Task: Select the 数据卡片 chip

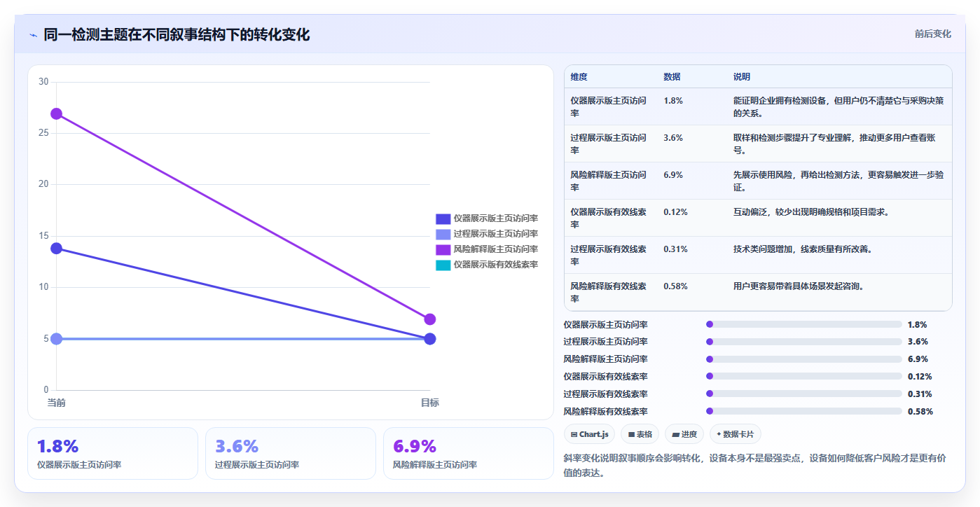Action: (735, 434)
